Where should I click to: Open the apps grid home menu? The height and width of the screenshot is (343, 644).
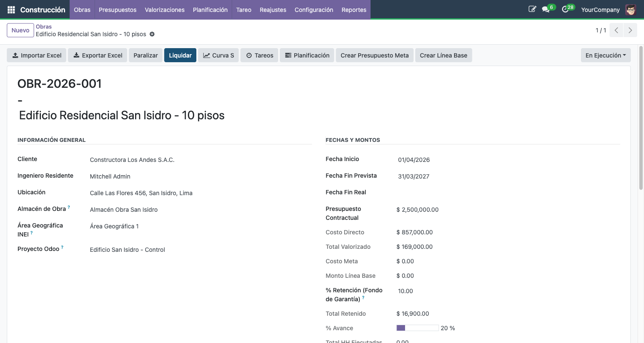11,9
